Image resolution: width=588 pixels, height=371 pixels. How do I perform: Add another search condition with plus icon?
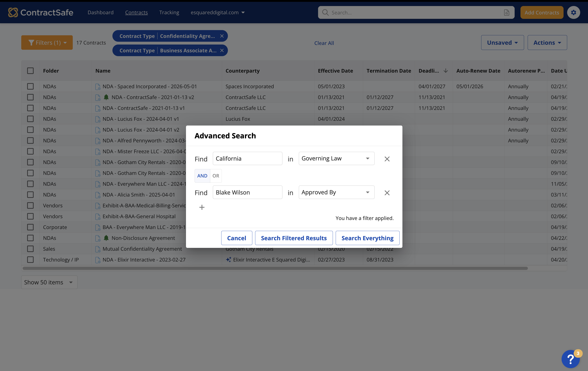[202, 207]
